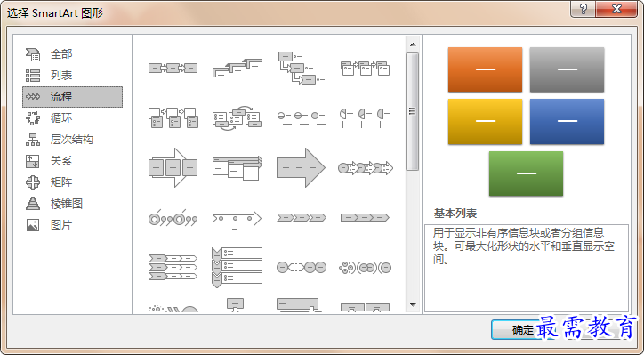The image size is (644, 355).
Task: Select the 关系 (Relationship) category
Action: 72,161
